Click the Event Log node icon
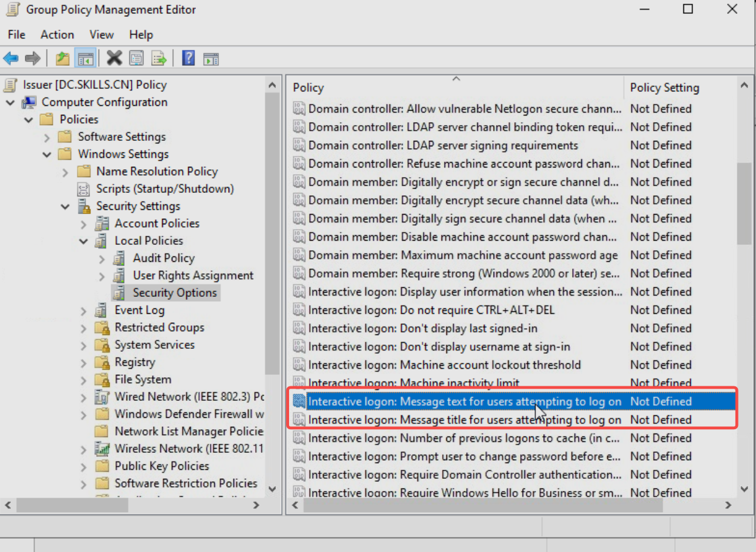Screen dimensions: 756x552 click(102, 310)
